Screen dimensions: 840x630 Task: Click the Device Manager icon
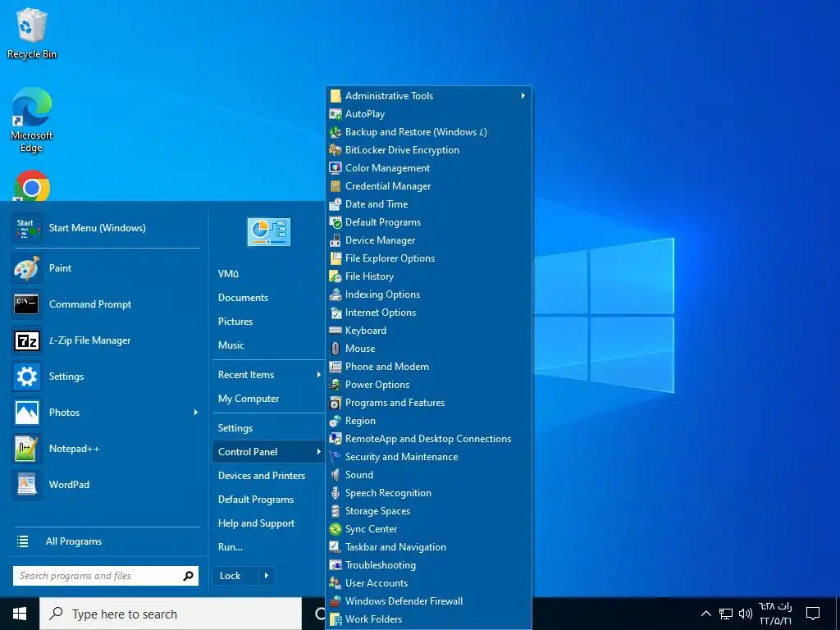[336, 240]
